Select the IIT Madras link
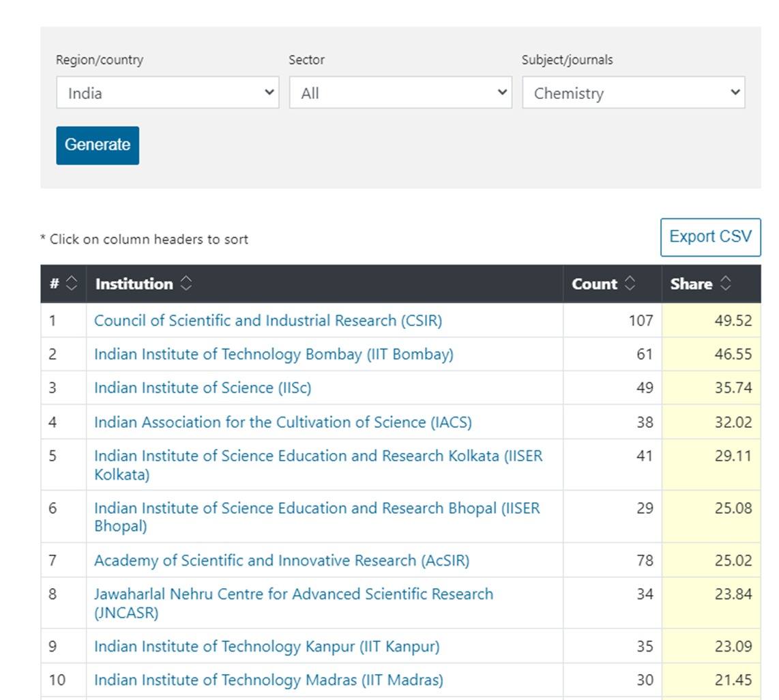779x700 pixels. pos(268,680)
